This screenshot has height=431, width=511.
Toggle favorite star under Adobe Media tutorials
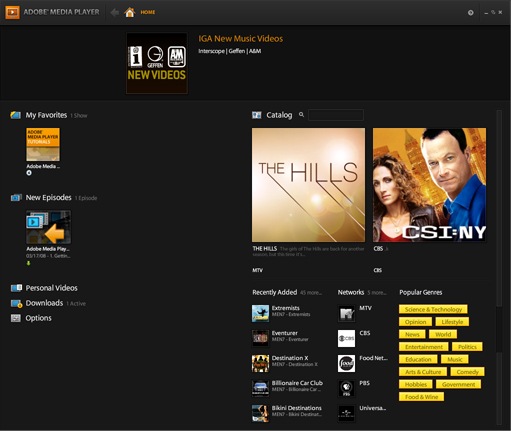pos(29,173)
